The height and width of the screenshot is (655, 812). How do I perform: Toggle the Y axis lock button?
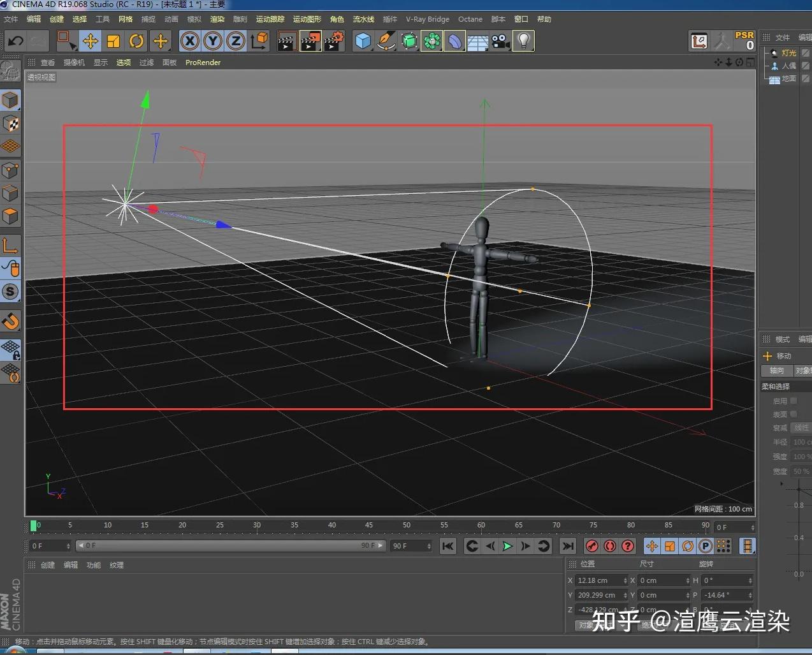(212, 41)
